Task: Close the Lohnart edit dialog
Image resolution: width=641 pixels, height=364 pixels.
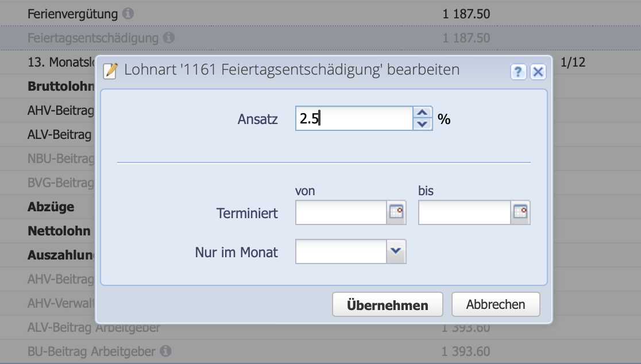Action: click(538, 71)
